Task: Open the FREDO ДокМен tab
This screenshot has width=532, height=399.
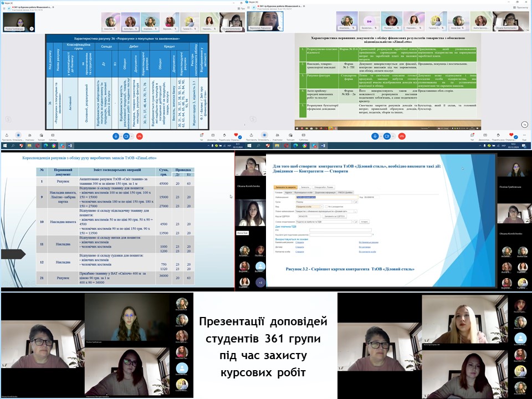Action: pyautogui.click(x=345, y=192)
